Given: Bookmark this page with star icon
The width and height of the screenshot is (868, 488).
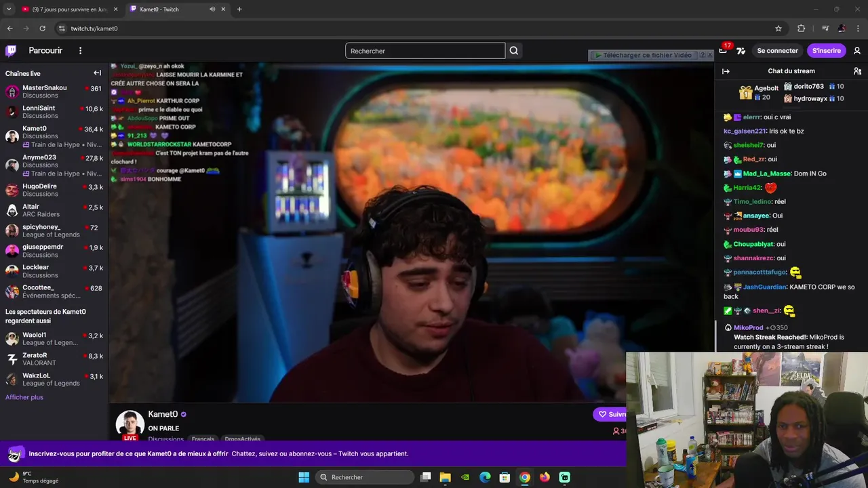Looking at the screenshot, I should [778, 28].
